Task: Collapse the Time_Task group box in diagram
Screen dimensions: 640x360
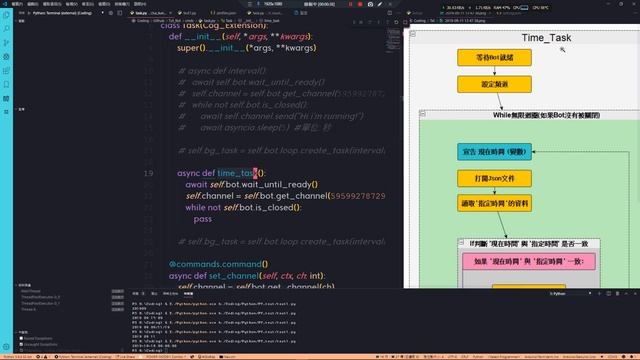Action: 413,34
